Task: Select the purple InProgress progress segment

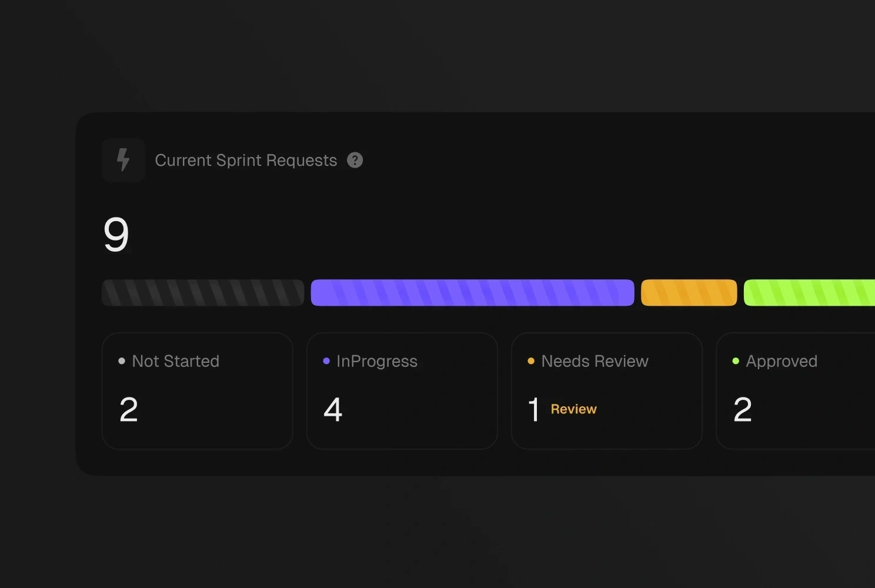Action: pyautogui.click(x=472, y=293)
